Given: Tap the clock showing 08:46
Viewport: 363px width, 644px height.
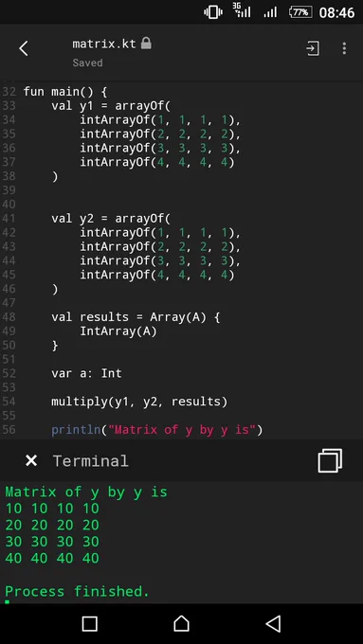Looking at the screenshot, I should pos(336,12).
